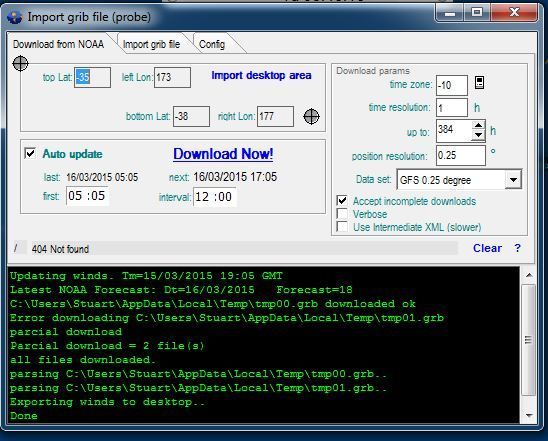The image size is (548, 441).
Task: Click the bottom-right crosshair area picker icon
Action: [311, 116]
